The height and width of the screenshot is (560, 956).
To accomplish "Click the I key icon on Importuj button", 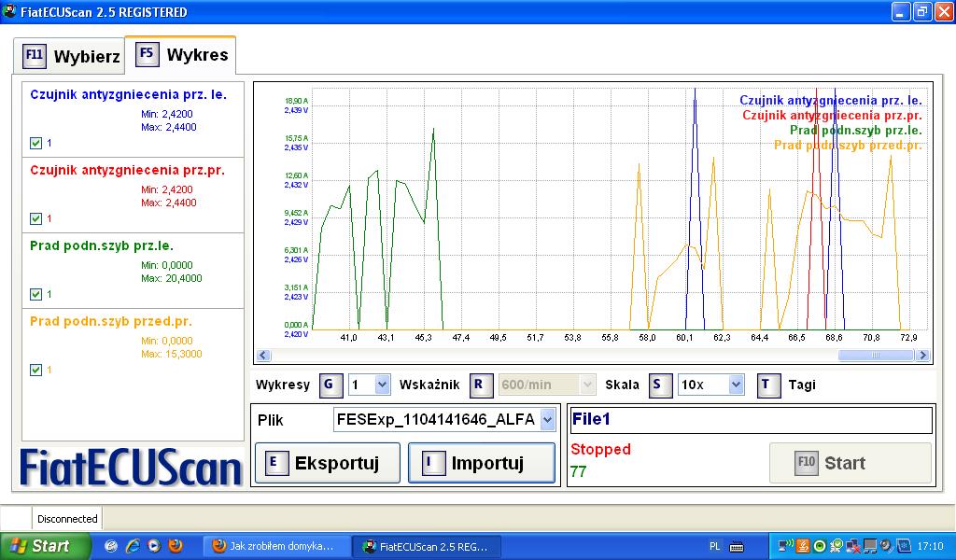I will (x=432, y=463).
